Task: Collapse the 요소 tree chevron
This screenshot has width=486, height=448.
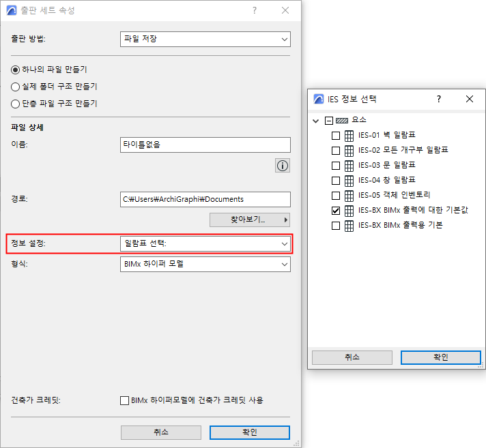Action: tap(316, 121)
